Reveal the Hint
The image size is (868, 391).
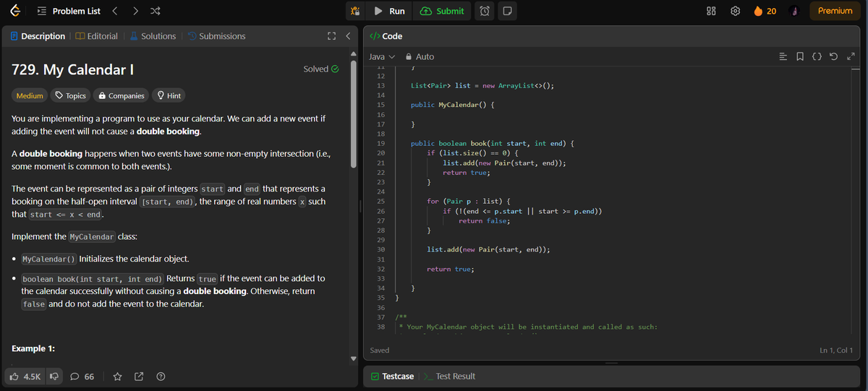coord(169,95)
